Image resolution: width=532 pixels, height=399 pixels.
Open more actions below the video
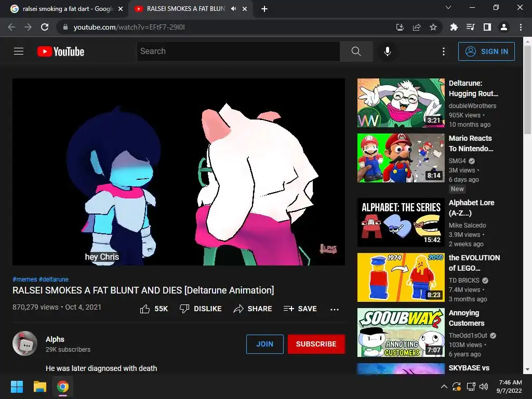[335, 309]
